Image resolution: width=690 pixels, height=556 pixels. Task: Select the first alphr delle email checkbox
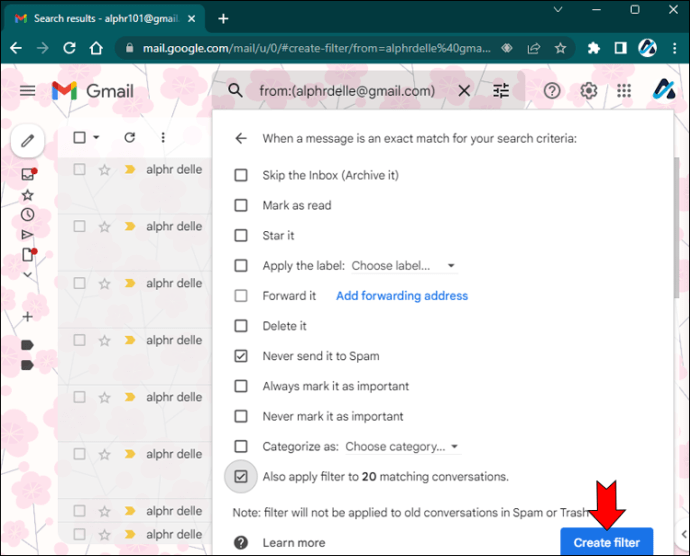80,169
